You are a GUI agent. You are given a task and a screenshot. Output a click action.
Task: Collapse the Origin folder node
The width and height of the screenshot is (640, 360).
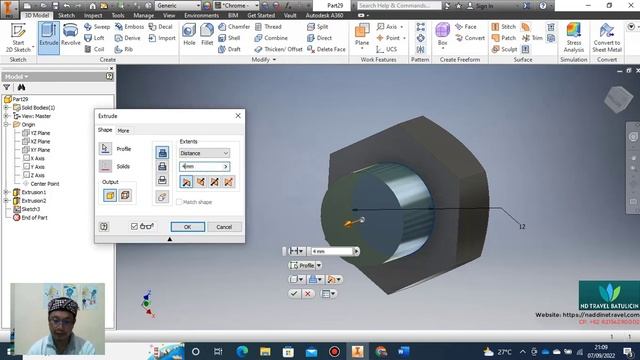[6, 124]
